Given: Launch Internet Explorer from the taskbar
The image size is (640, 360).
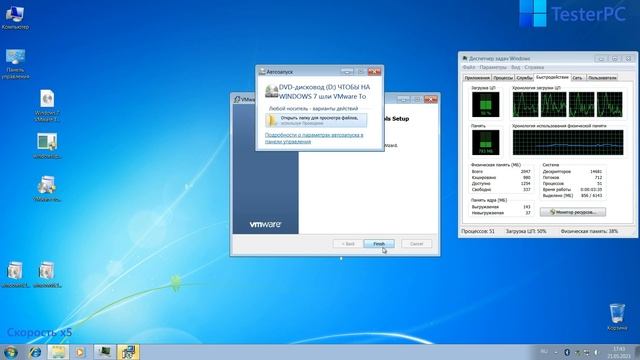Looking at the screenshot, I should click(x=35, y=352).
